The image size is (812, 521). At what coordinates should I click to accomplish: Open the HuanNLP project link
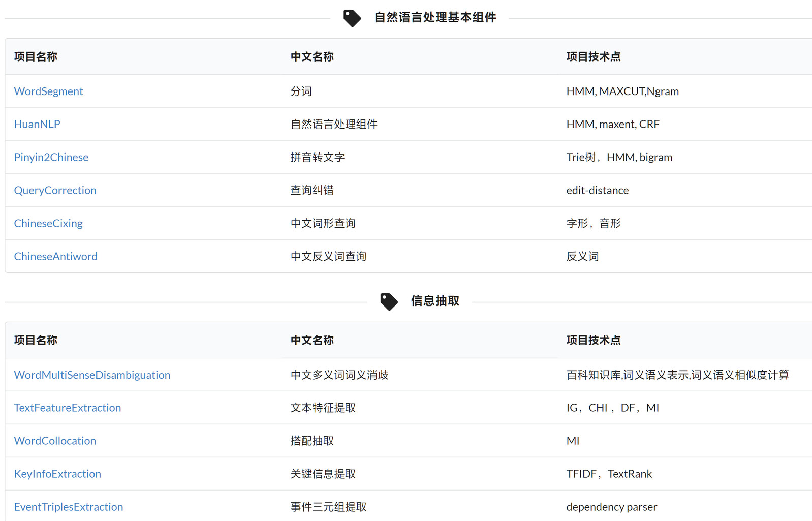[x=37, y=125]
